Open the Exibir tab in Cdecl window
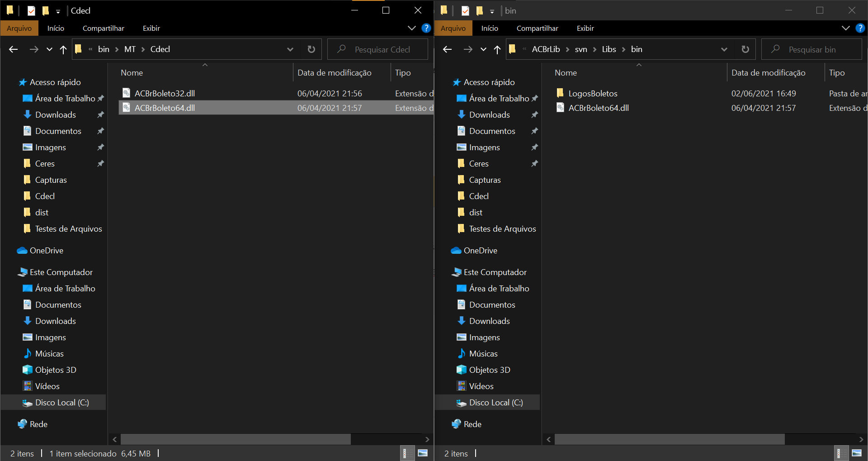868x461 pixels. point(151,28)
